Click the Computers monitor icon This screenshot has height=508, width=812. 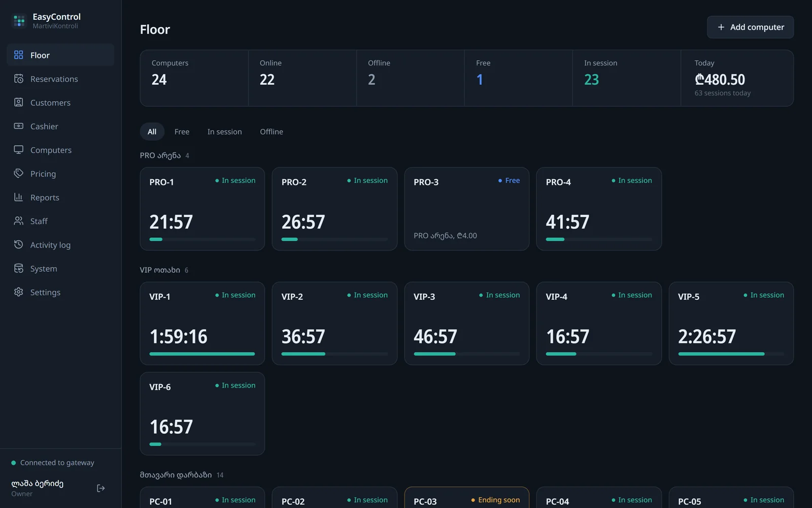[x=19, y=150]
